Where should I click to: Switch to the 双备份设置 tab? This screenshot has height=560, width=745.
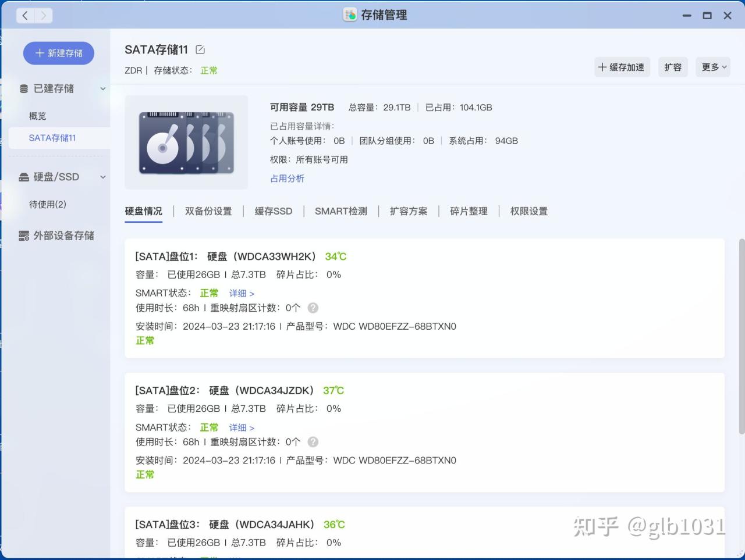208,211
